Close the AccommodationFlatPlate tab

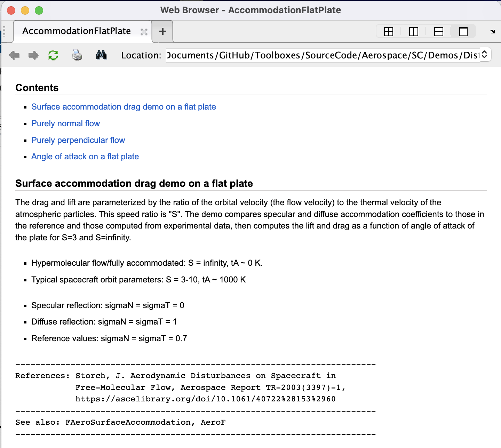[x=144, y=32]
